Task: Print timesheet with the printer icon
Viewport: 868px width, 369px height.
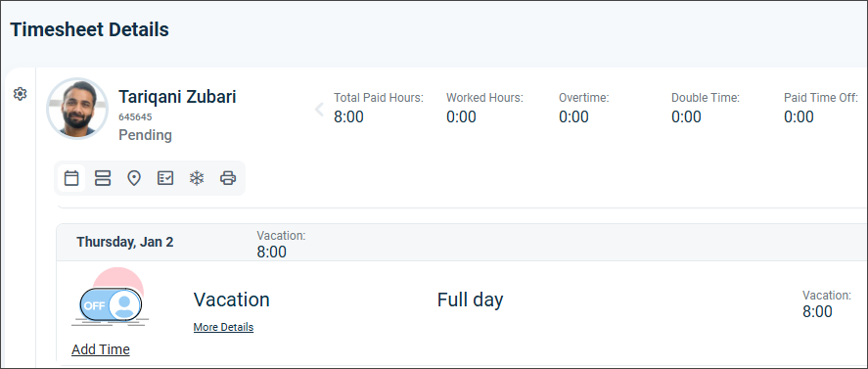Action: (228, 178)
